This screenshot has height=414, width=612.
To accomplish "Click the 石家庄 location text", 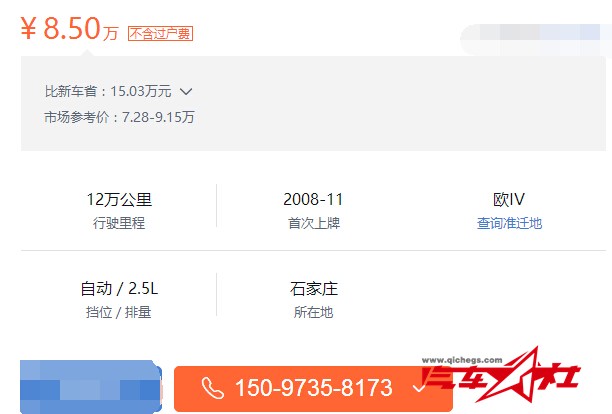I will (x=313, y=289).
